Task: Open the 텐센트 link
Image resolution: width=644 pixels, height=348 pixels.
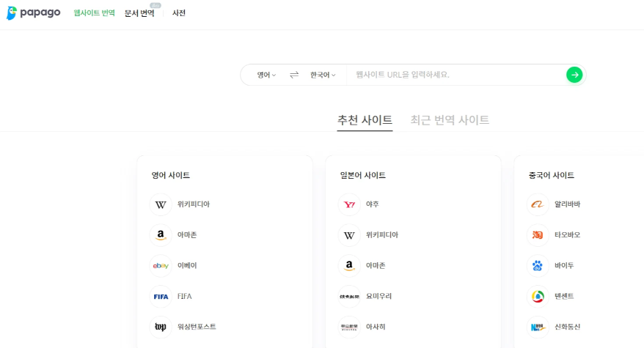Action: (x=564, y=296)
